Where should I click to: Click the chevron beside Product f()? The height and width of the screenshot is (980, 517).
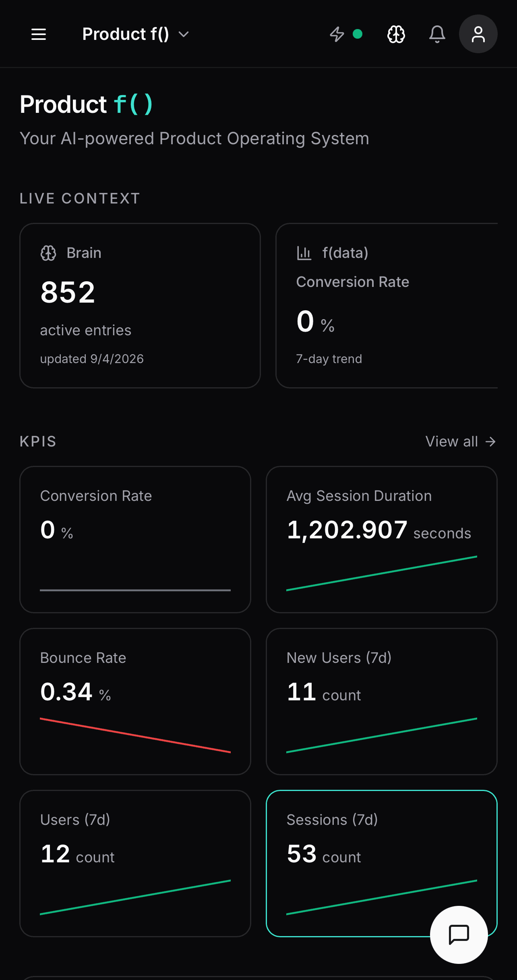coord(184,35)
